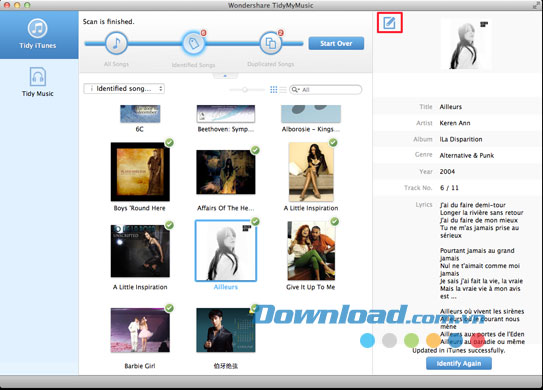Collapse the steps panel with the arrow tab
543x390 pixels.
pyautogui.click(x=225, y=76)
